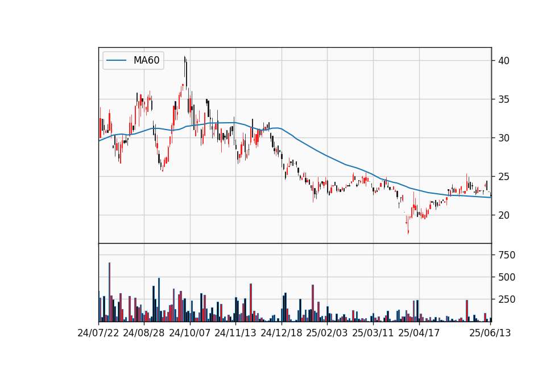Screen dimensions: 546x392
Task: Click the 24/12/18 date label
Action: coord(282,333)
